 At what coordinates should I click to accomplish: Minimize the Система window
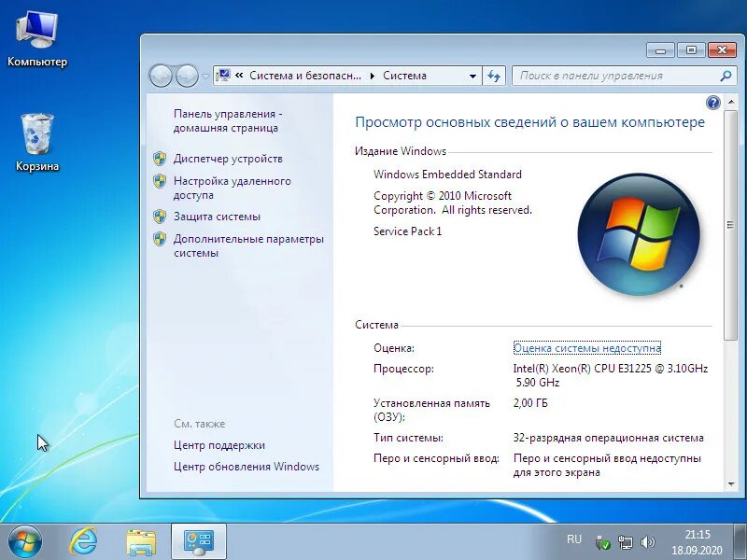pyautogui.click(x=660, y=50)
